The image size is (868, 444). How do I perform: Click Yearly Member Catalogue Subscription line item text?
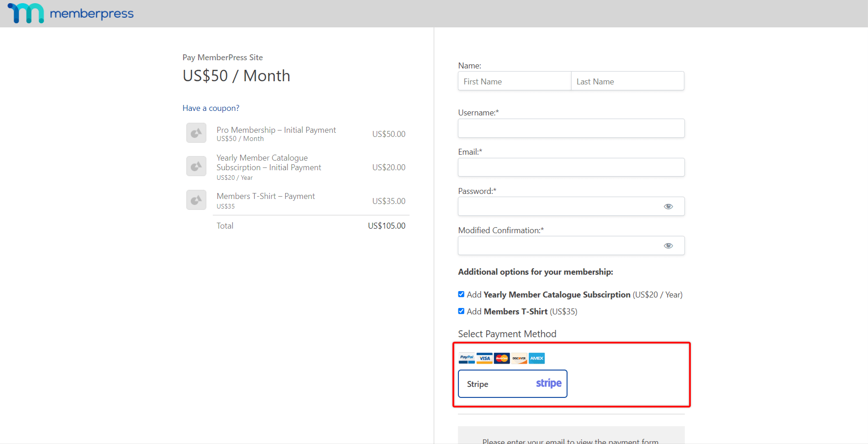[269, 163]
